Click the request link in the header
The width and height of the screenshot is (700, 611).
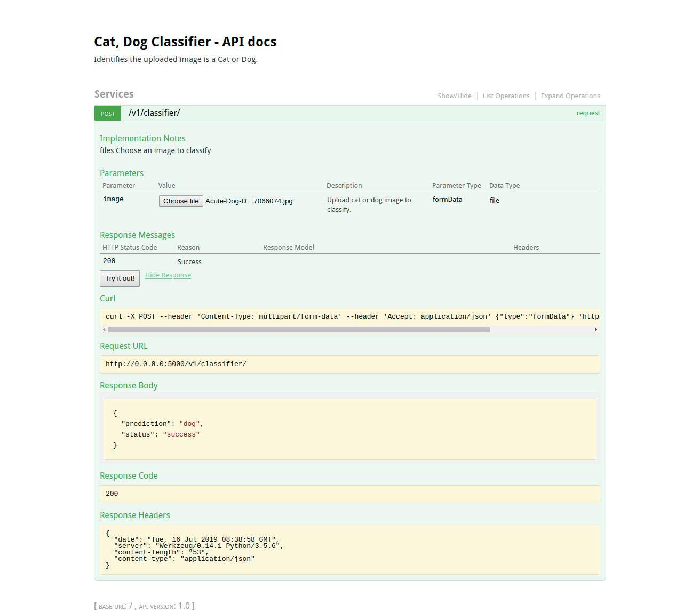(588, 113)
